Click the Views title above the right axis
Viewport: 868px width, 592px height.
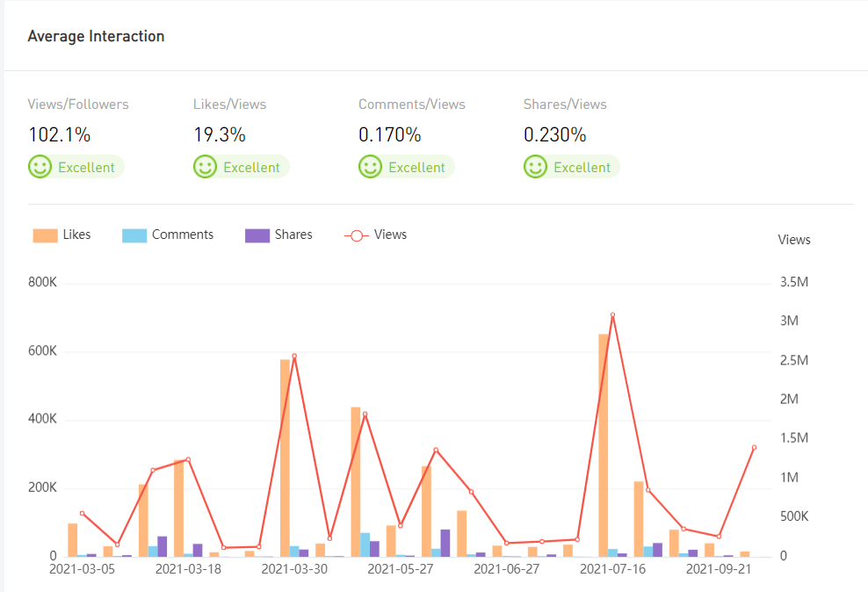[794, 240]
